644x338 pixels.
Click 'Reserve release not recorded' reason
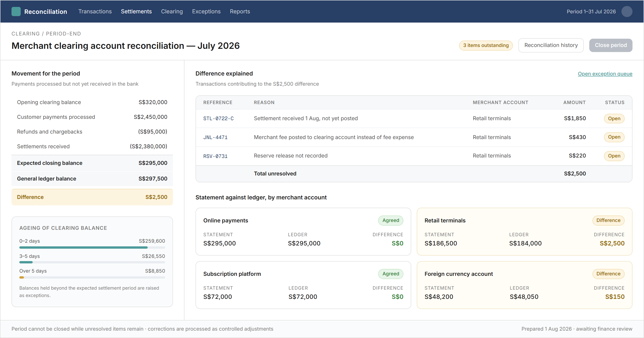click(x=290, y=156)
